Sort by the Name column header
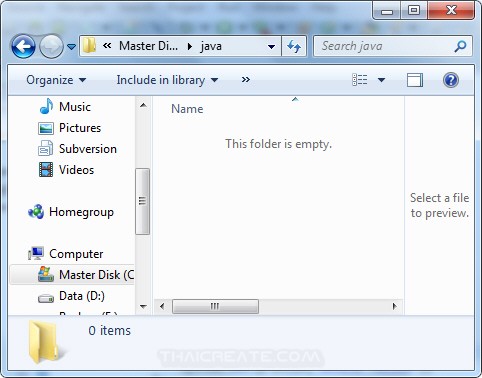 coord(187,109)
